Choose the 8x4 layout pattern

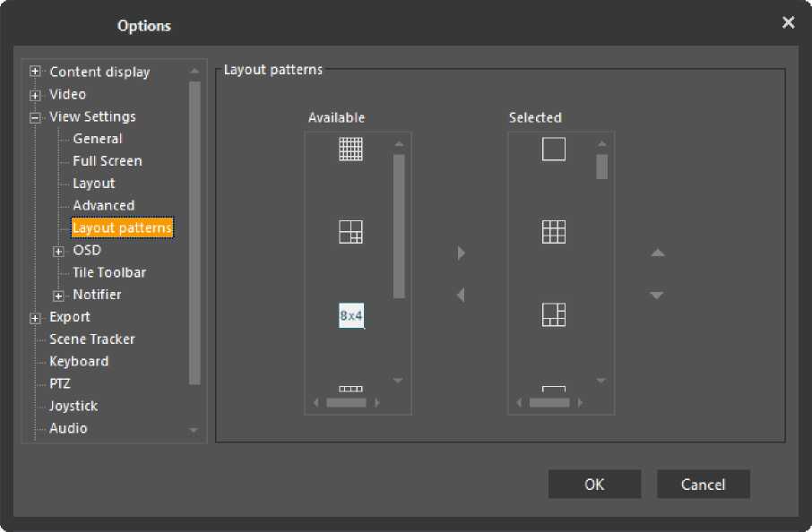(350, 316)
